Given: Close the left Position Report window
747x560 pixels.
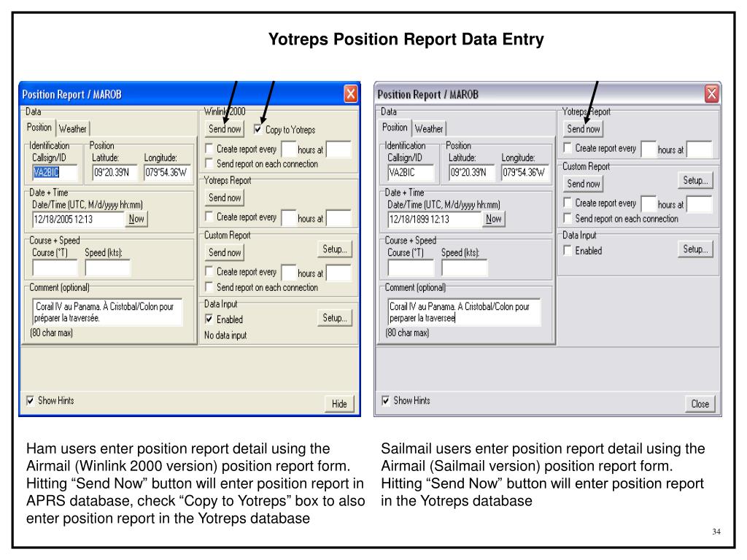Looking at the screenshot, I should [351, 94].
